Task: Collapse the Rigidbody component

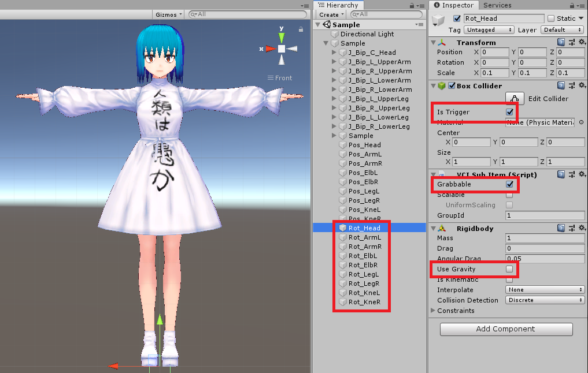Action: [433, 229]
